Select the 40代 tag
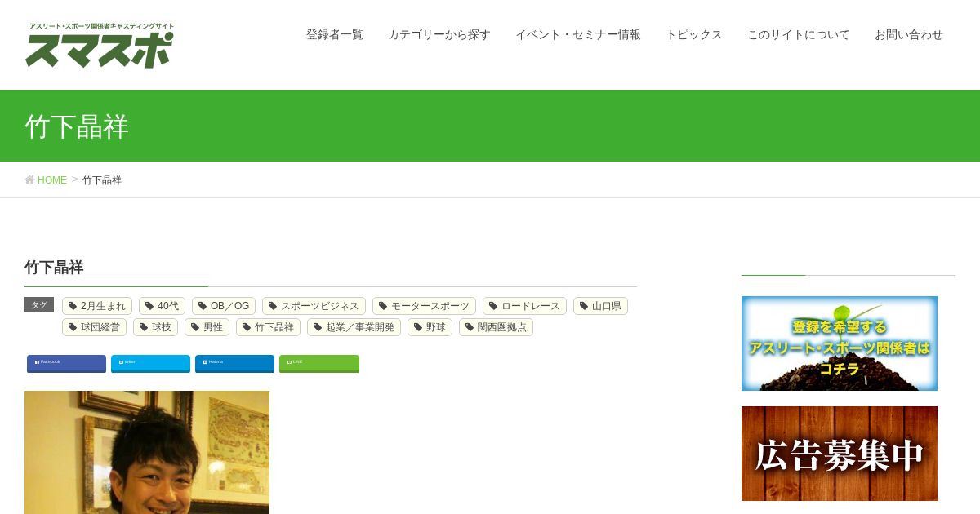 [x=162, y=306]
